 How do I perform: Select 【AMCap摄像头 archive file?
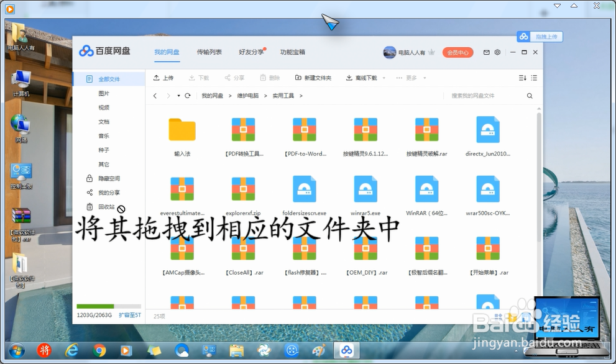tap(182, 248)
